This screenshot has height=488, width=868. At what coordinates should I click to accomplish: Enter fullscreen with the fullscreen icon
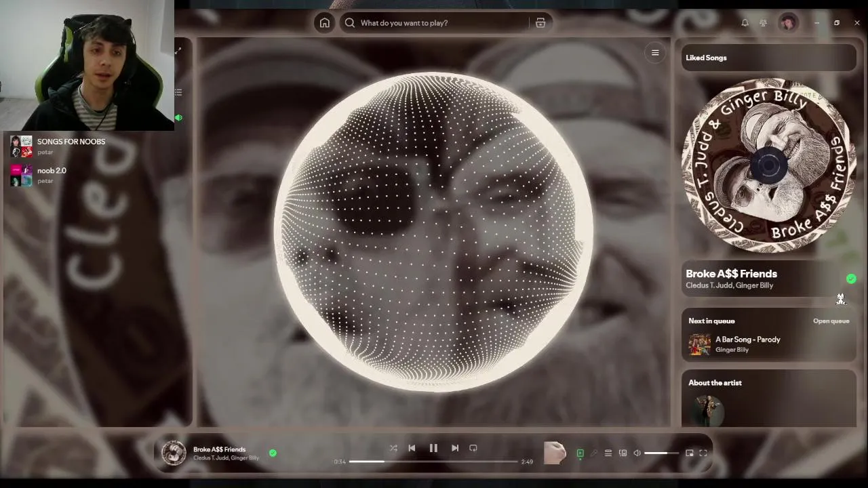point(703,453)
